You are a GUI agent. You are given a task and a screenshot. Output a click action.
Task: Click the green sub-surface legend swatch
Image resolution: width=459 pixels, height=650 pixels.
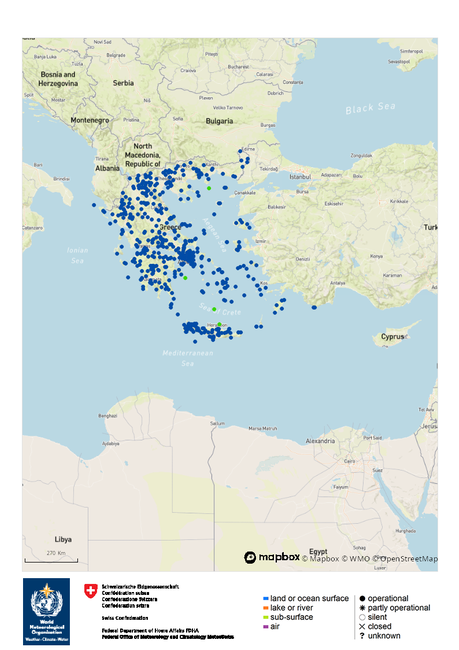tap(266, 617)
